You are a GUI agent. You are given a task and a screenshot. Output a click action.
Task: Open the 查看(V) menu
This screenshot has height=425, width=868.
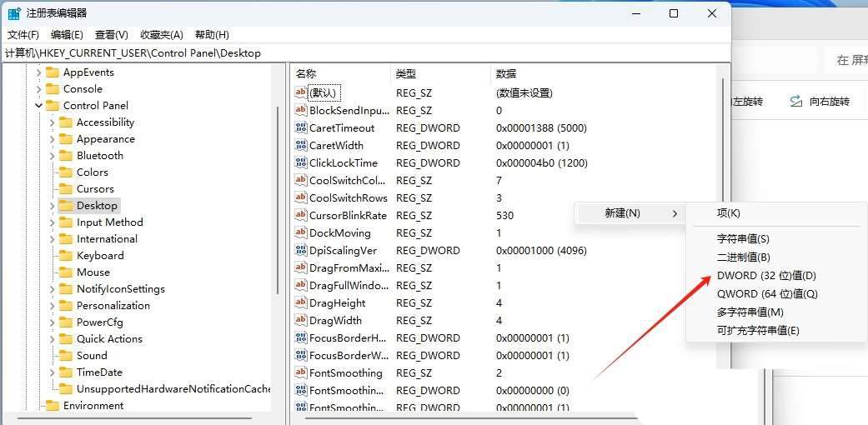(111, 35)
